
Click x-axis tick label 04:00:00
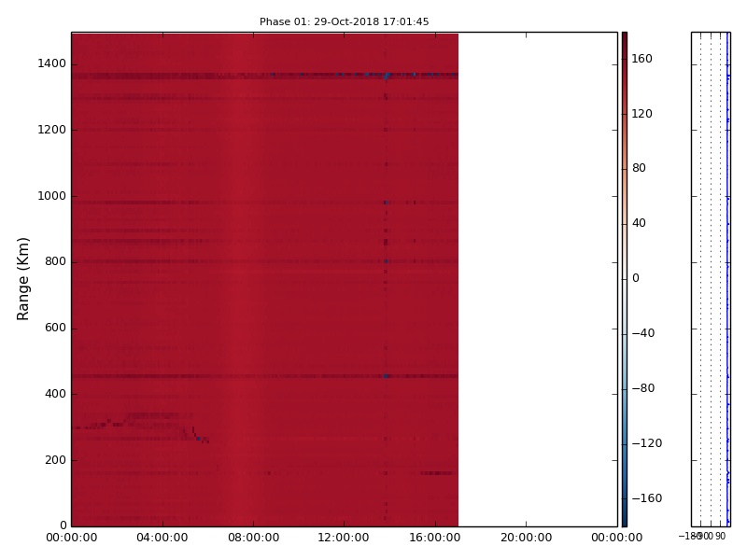(162, 538)
